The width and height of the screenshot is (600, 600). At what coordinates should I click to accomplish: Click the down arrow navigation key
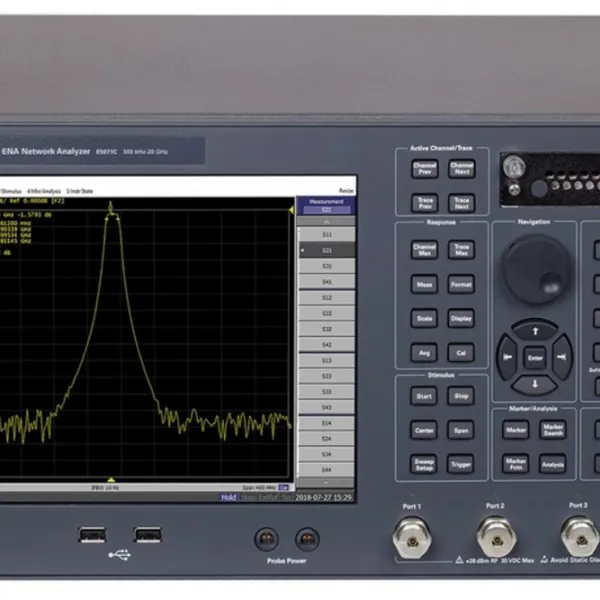(x=535, y=384)
